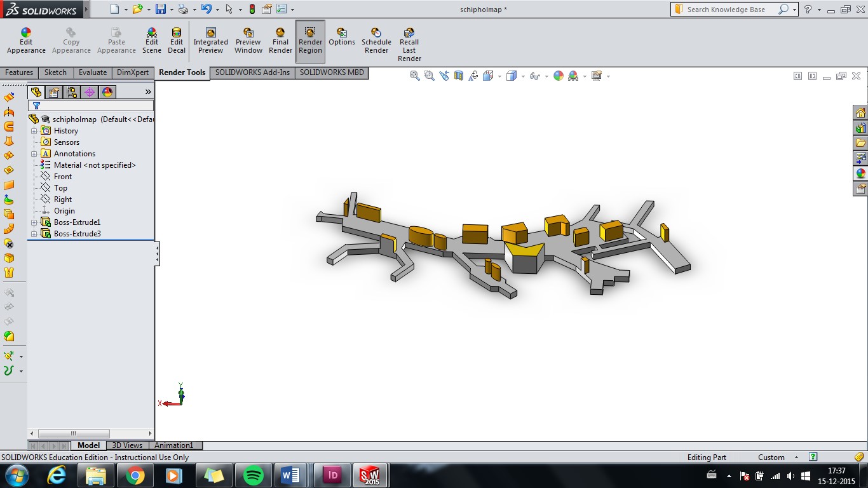Click the File Properties icon

(267, 9)
